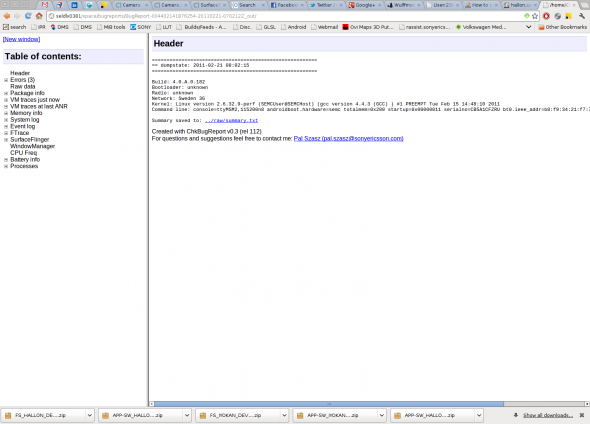Image resolution: width=590 pixels, height=424 pixels.
Task: Click the New window link
Action: click(x=21, y=39)
